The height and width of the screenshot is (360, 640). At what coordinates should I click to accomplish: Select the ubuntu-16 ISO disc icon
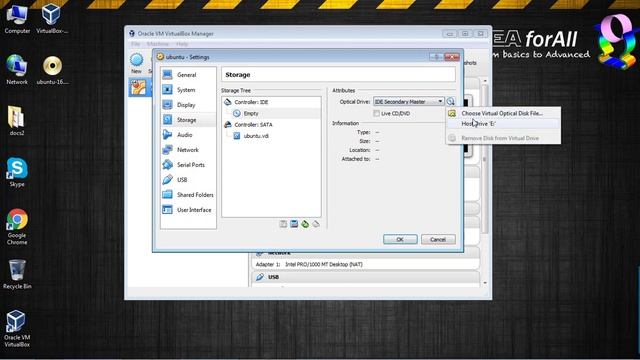52,70
